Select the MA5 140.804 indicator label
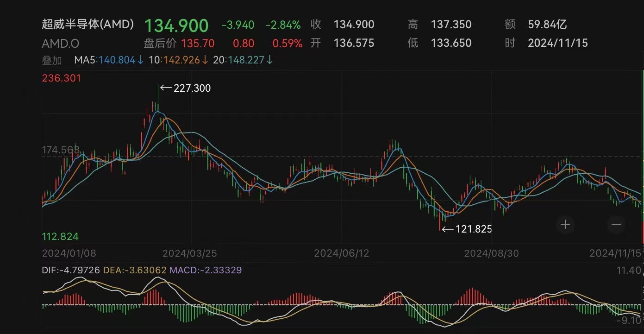The height and width of the screenshot is (334, 644). click(105, 60)
